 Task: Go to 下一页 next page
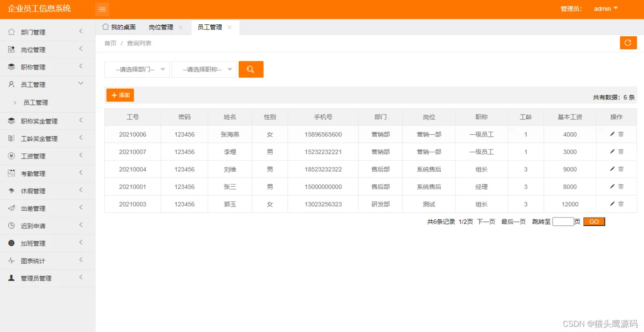[486, 222]
